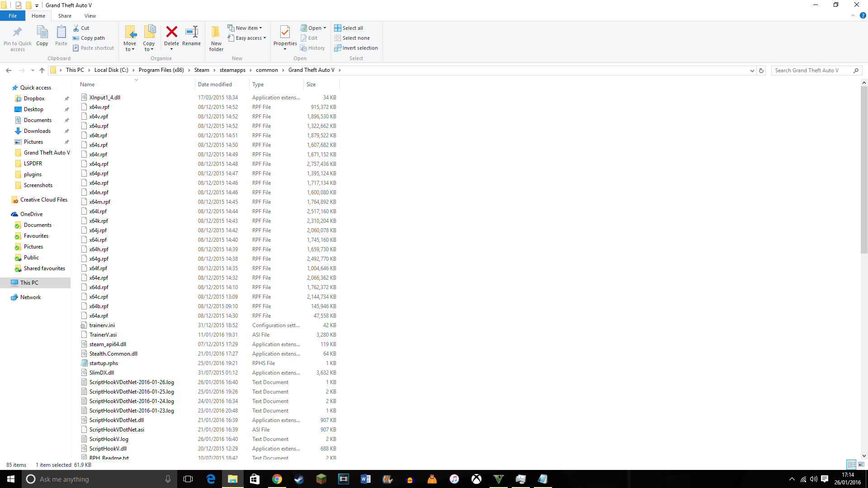Open the New item dropdown

(246, 28)
